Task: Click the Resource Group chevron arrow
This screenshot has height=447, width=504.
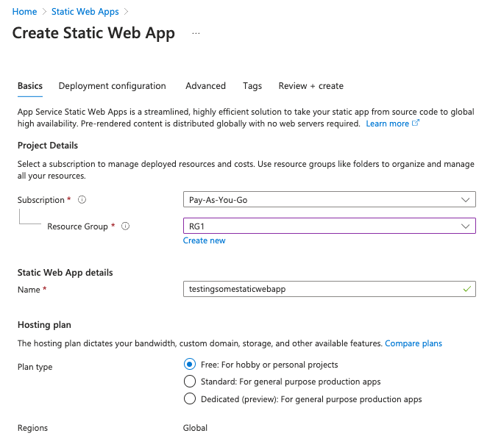Action: click(x=465, y=226)
